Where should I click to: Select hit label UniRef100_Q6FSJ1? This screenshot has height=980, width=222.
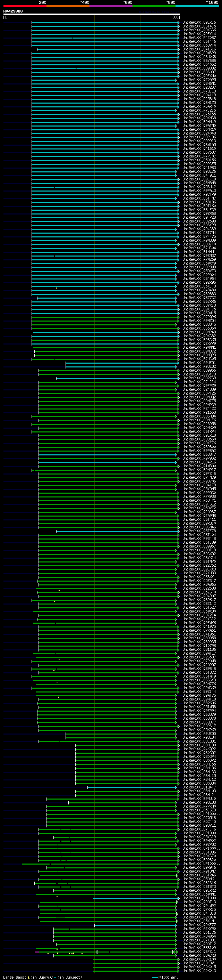click(199, 951)
